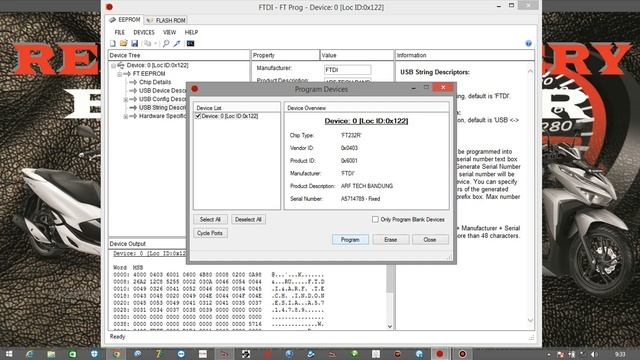Open the HELP menu
The height and width of the screenshot is (360, 640).
click(x=191, y=32)
